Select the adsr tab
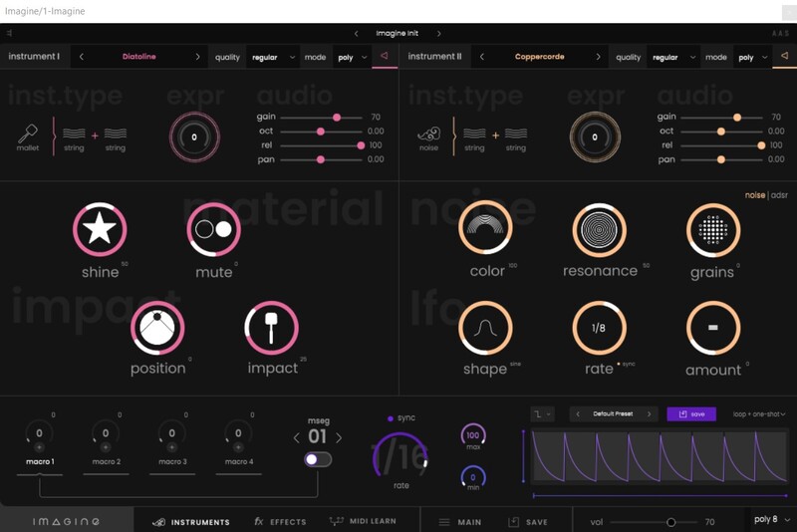The image size is (797, 532). coord(779,195)
